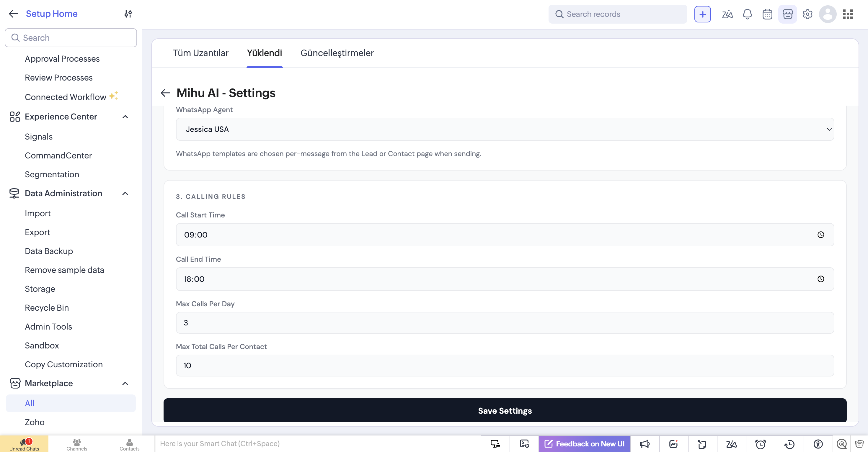Open Channels in bottom bar
868x452 pixels.
77,444
